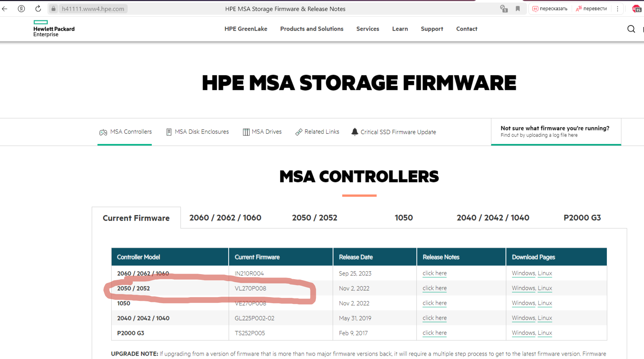Open the site search magnifier
This screenshot has width=644, height=359.
(631, 29)
